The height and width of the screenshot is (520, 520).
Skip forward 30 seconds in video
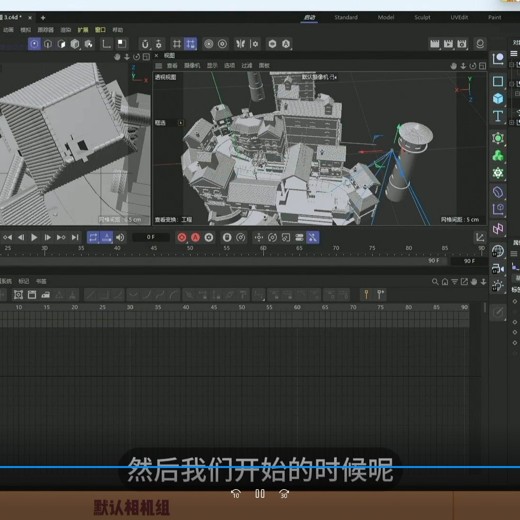[284, 494]
